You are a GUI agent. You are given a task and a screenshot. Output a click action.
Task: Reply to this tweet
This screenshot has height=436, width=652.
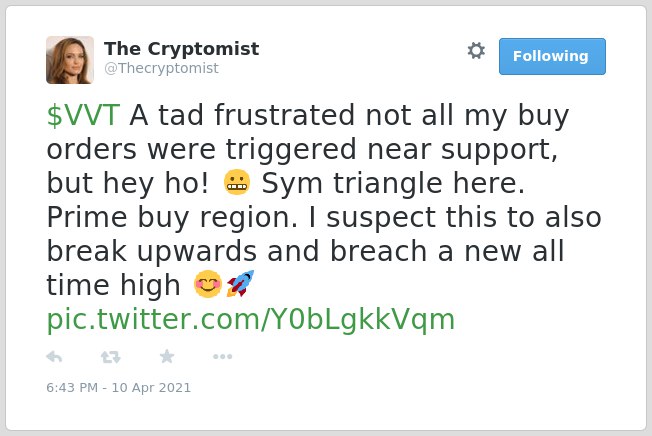tap(54, 357)
